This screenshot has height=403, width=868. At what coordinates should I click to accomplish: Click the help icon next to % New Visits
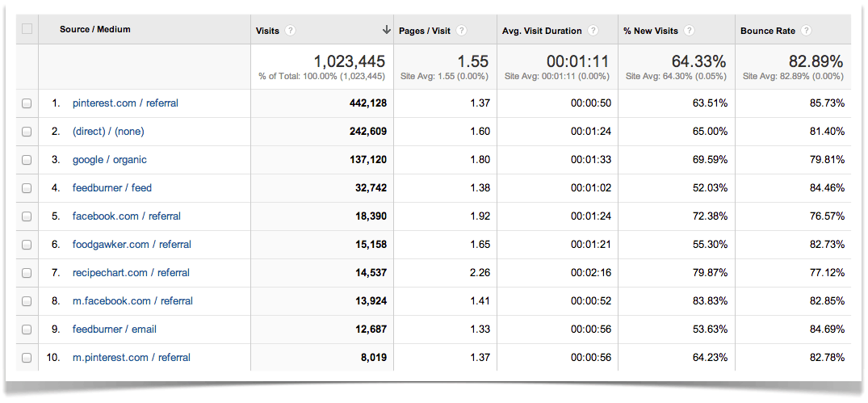point(690,31)
